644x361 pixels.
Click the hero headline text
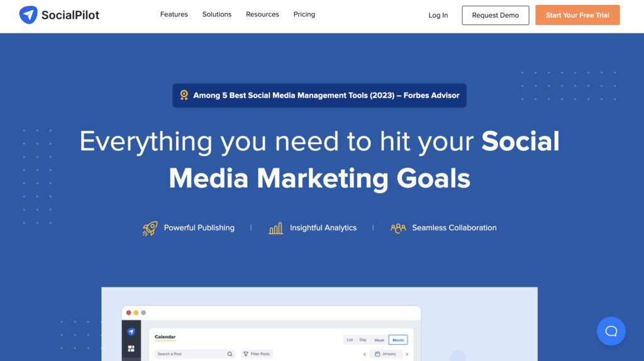pos(319,159)
